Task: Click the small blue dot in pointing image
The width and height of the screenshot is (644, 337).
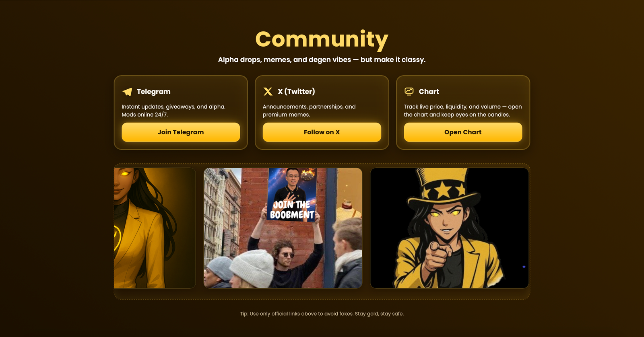Action: (524, 267)
